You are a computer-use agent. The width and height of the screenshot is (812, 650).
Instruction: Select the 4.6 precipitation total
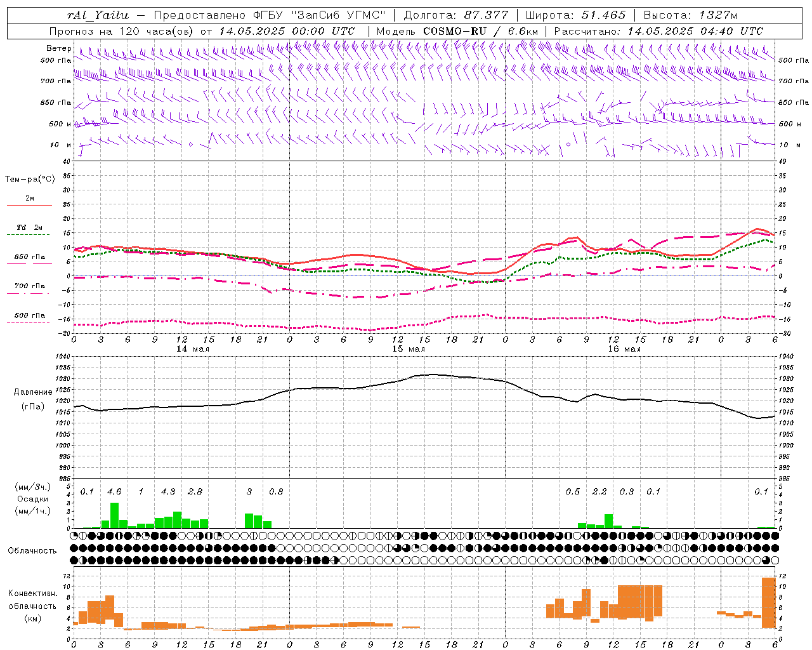point(114,492)
